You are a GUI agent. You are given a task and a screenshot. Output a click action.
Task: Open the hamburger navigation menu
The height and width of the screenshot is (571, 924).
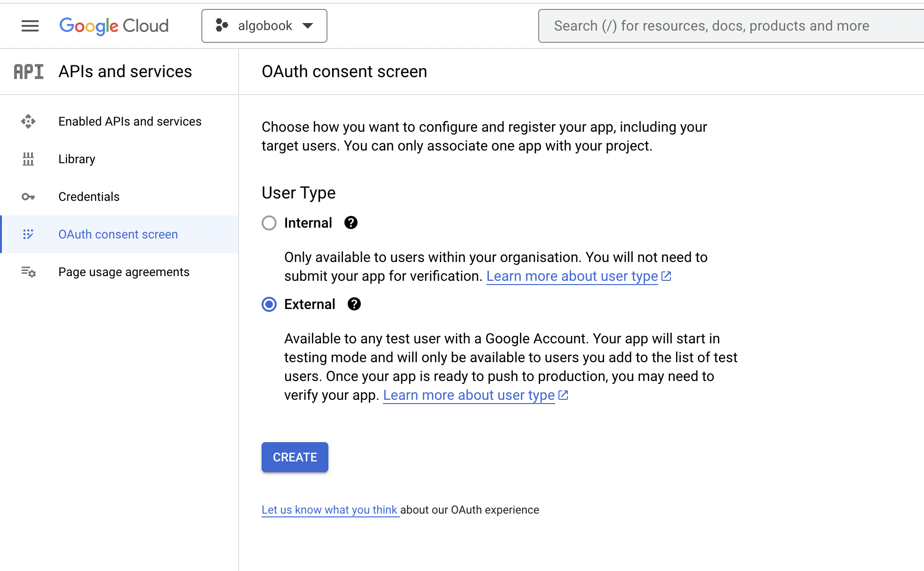pos(30,26)
